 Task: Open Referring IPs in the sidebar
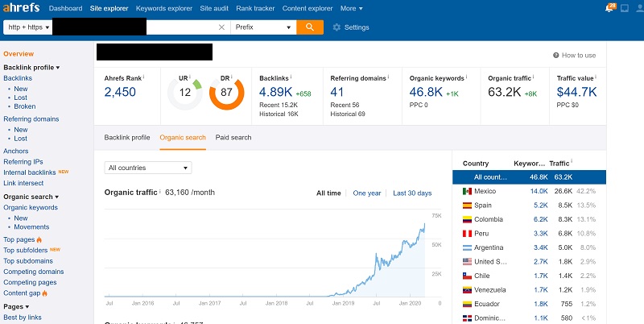tap(23, 161)
